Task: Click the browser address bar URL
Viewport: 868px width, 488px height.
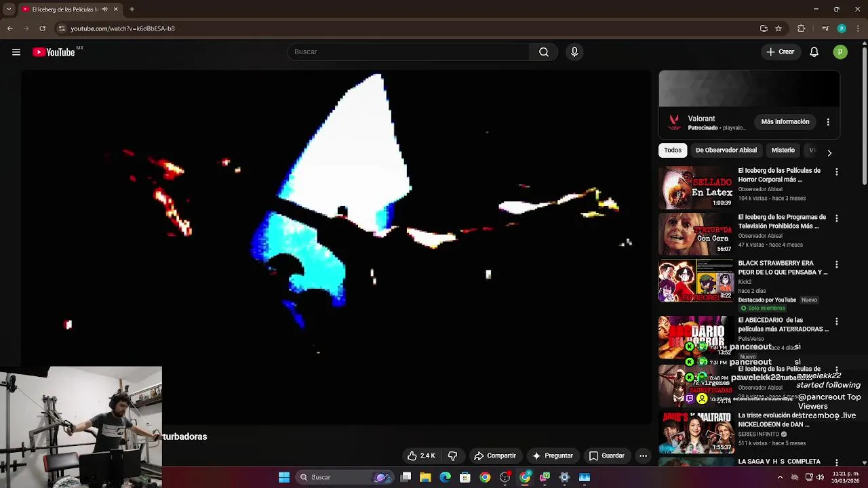Action: point(123,28)
